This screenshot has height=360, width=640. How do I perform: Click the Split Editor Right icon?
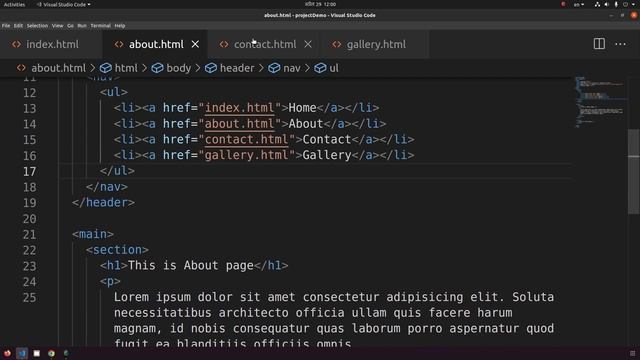click(x=599, y=44)
